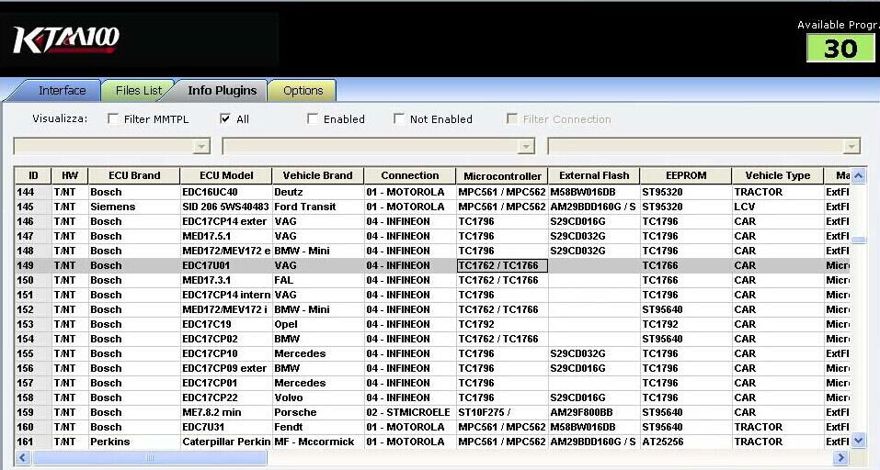Tick the Not Enabled checkbox

[398, 119]
